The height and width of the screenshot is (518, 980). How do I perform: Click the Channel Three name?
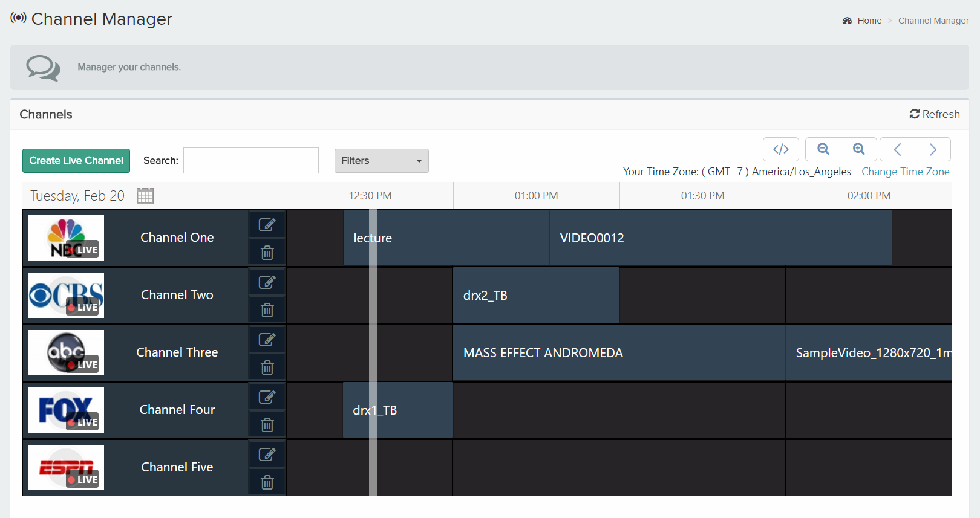click(x=177, y=352)
